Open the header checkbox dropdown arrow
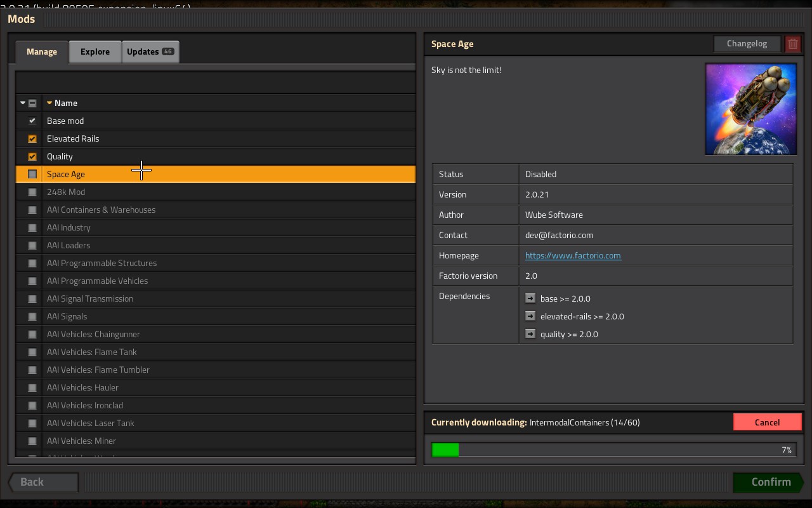This screenshot has width=812, height=508. tap(23, 103)
